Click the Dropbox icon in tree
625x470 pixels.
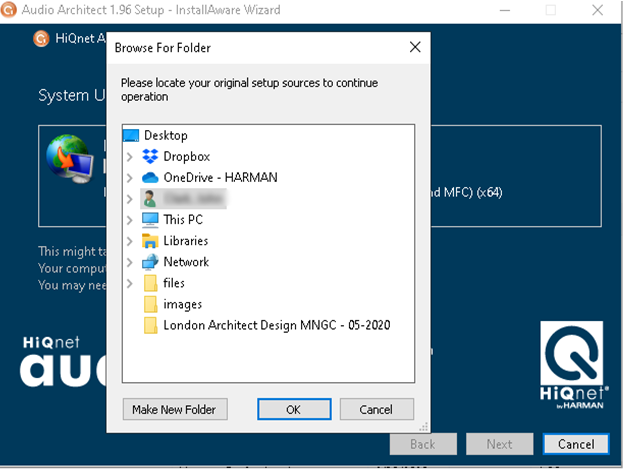(x=150, y=157)
